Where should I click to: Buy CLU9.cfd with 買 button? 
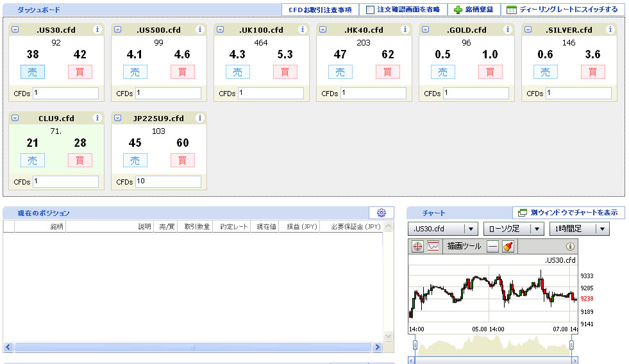pyautogui.click(x=80, y=160)
